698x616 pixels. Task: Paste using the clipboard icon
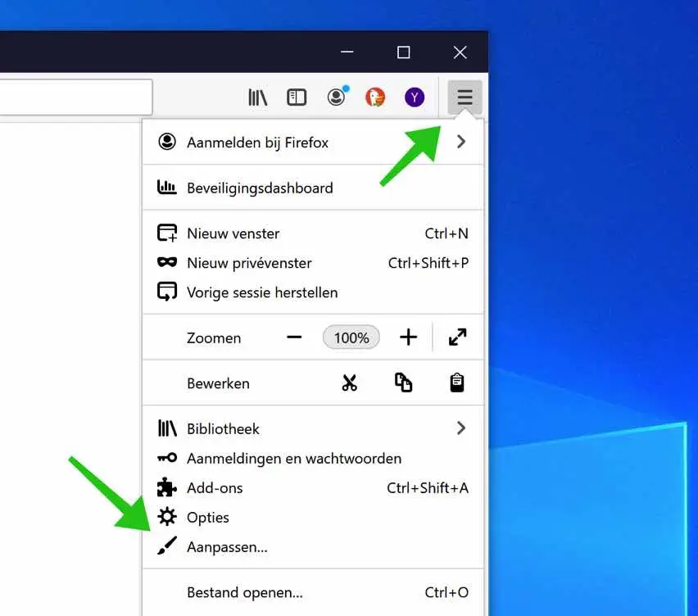(457, 383)
